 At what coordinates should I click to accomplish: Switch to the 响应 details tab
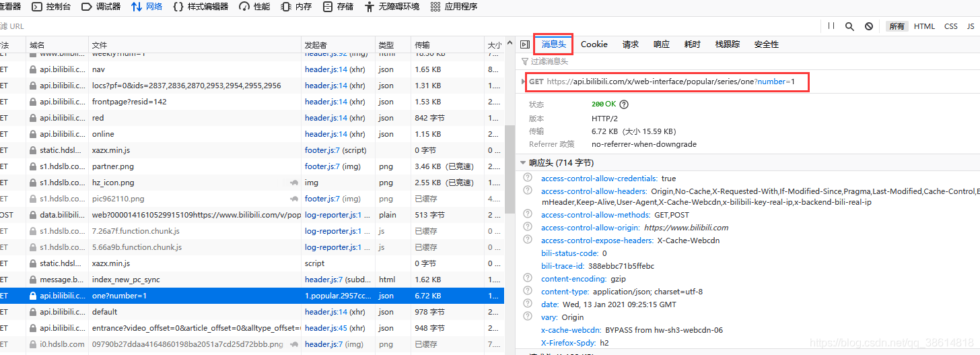point(662,44)
